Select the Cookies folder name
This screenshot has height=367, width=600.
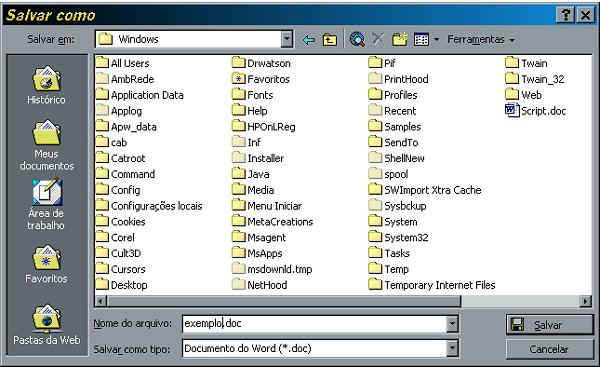(128, 222)
